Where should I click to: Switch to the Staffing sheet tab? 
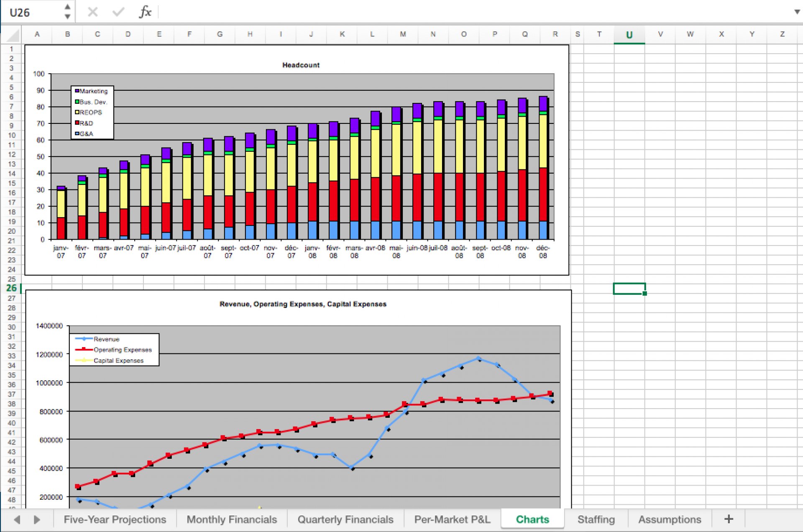pos(596,519)
